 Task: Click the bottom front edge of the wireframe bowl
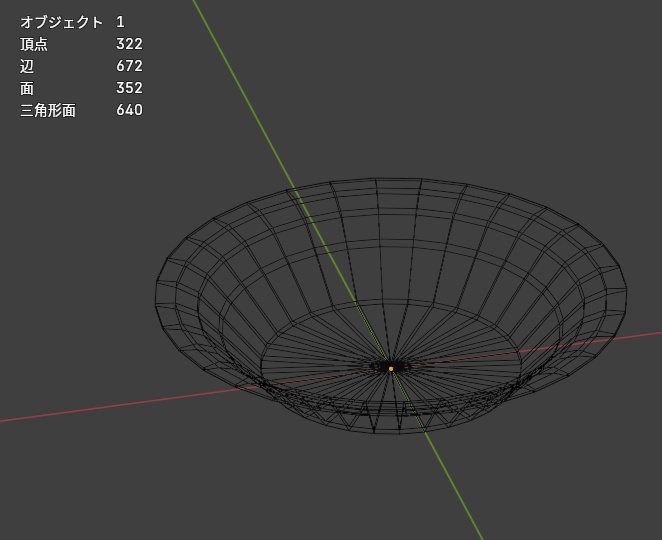397,432
